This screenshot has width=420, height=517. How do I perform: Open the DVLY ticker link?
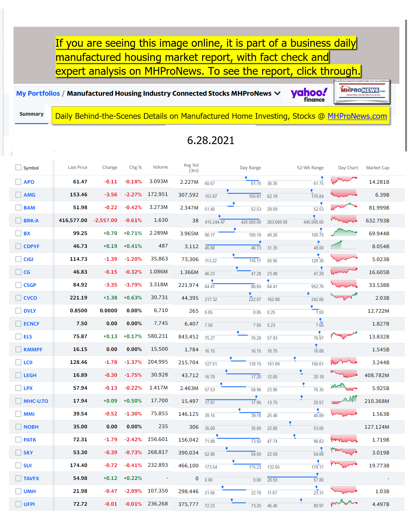tap(30, 311)
